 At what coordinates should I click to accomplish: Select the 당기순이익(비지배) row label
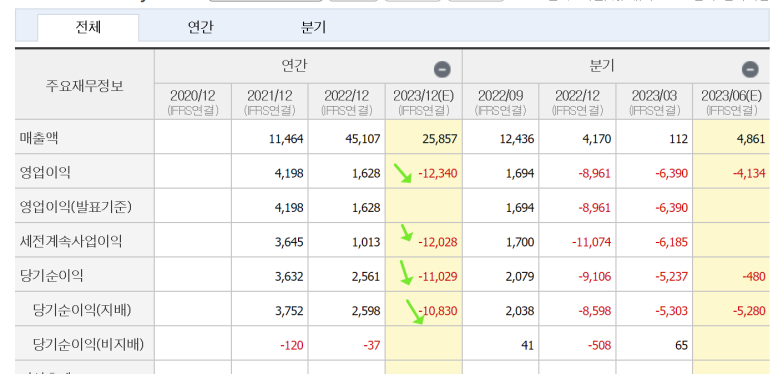coord(88,345)
